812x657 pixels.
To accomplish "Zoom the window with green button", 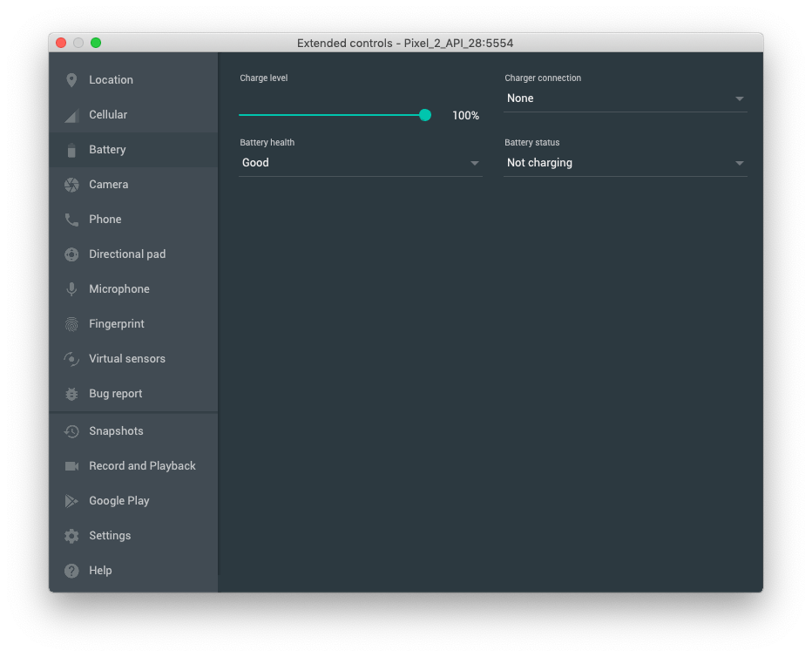I will pos(96,43).
